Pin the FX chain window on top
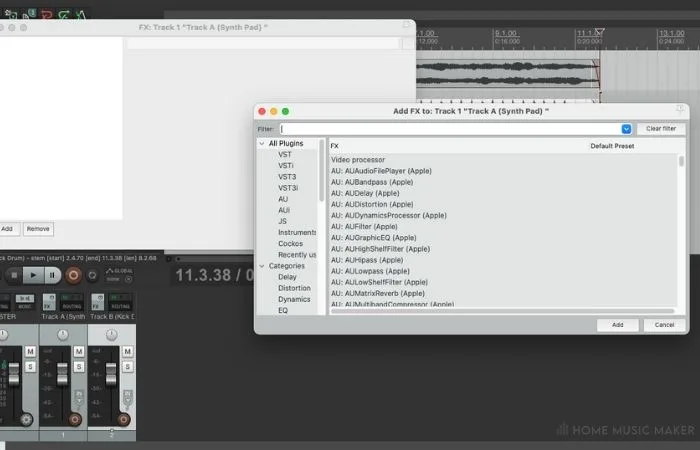This screenshot has width=700, height=450. (406, 25)
